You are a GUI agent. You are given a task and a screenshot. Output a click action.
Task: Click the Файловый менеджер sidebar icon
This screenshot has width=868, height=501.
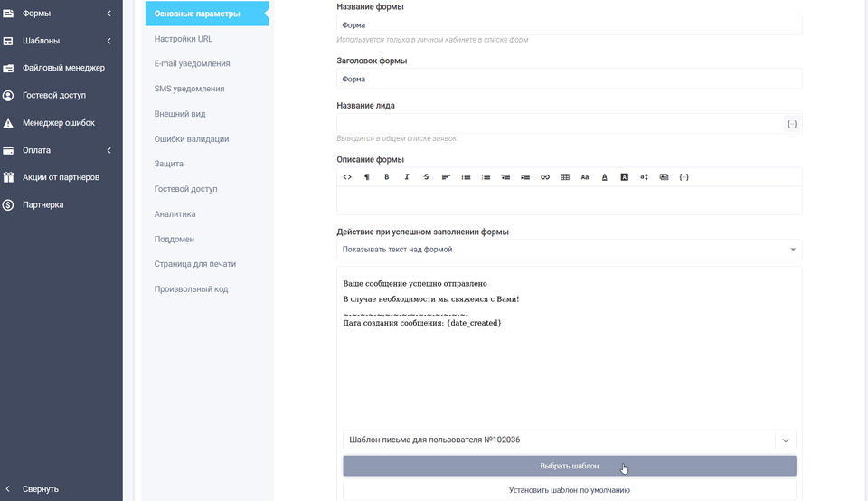pos(8,68)
